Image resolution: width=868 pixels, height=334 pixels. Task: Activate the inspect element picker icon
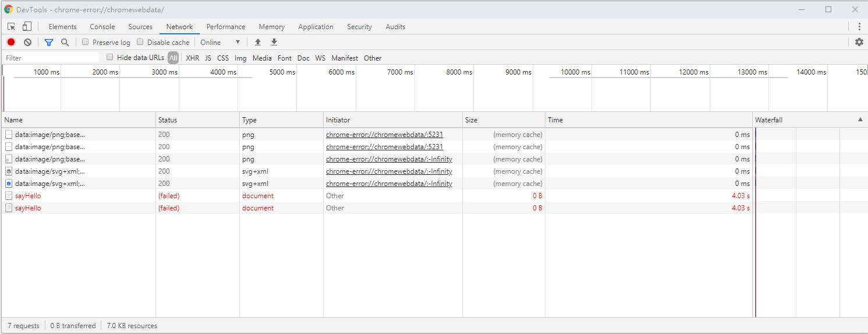(11, 27)
